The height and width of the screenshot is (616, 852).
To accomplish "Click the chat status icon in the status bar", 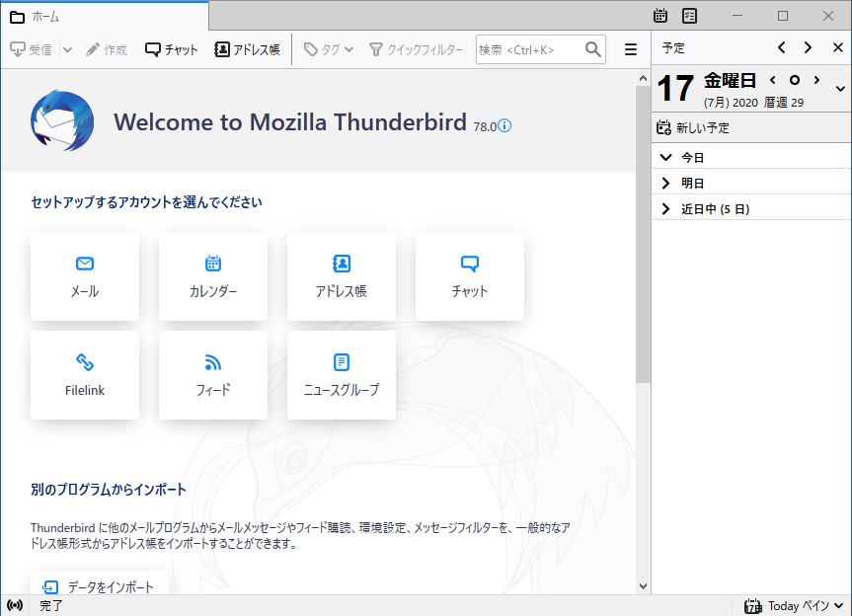I will 14,605.
